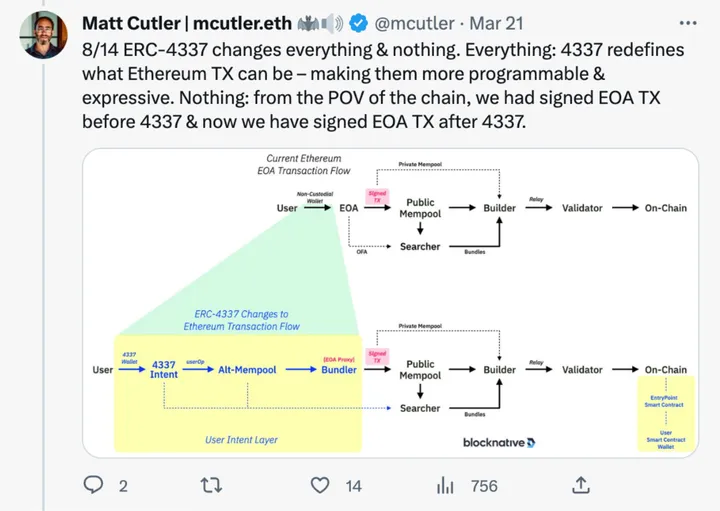
Task: Like the tweet with the heart icon
Action: pos(320,485)
